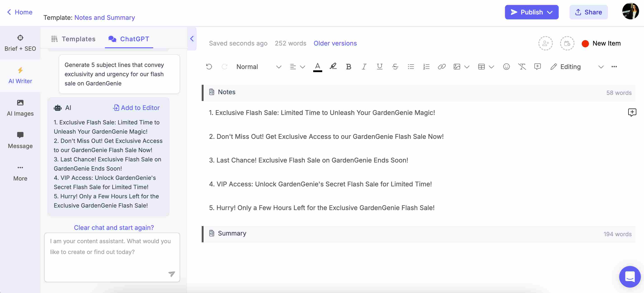644x293 pixels.
Task: Click Add to Editor on the AI response
Action: (136, 108)
